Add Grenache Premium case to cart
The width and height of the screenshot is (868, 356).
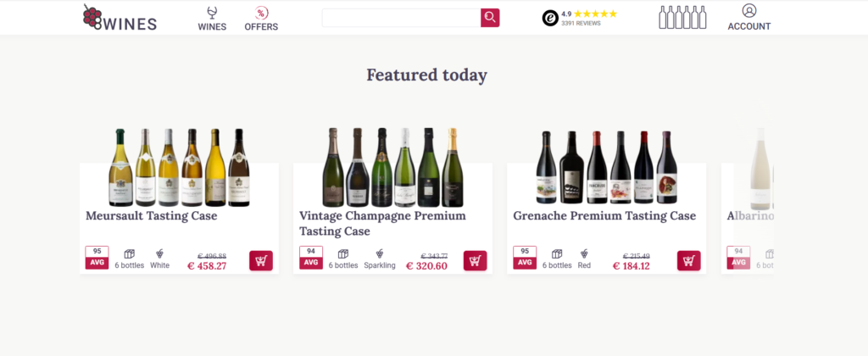tap(688, 261)
